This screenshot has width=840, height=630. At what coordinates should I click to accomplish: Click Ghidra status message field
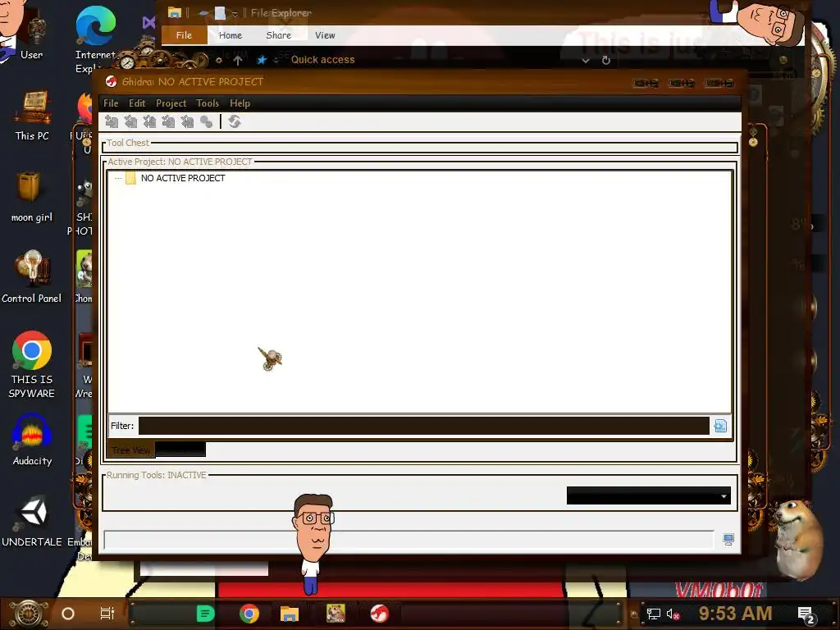coord(409,540)
